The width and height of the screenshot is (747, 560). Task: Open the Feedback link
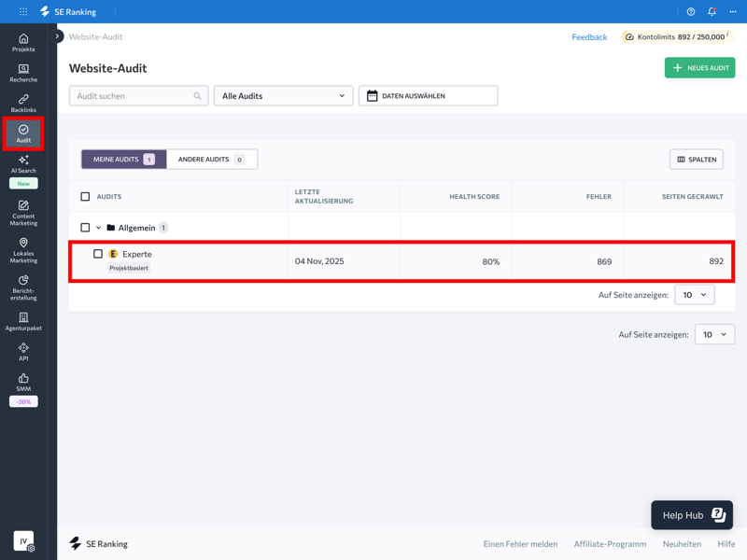589,37
